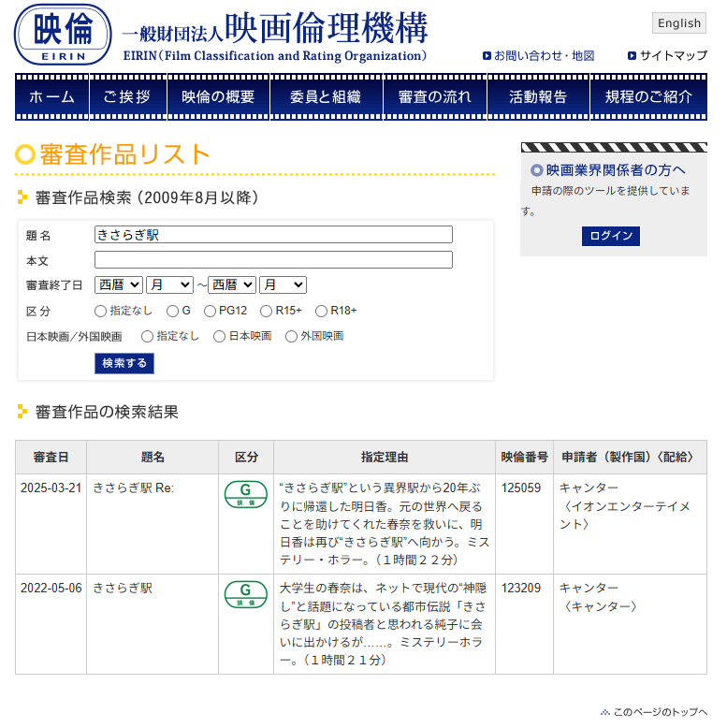Viewport: 727px width, 728px height.
Task: Open the 規程のご紹介 menu item
Action: [x=648, y=96]
